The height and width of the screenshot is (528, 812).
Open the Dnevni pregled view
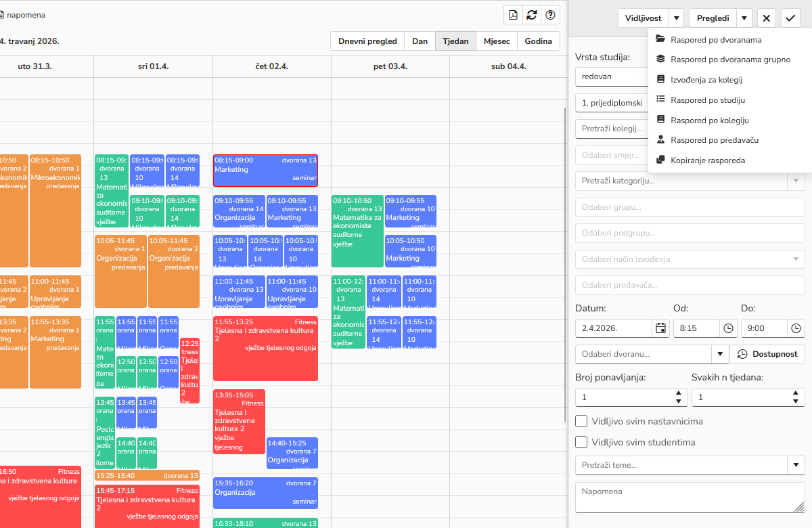pyautogui.click(x=367, y=41)
